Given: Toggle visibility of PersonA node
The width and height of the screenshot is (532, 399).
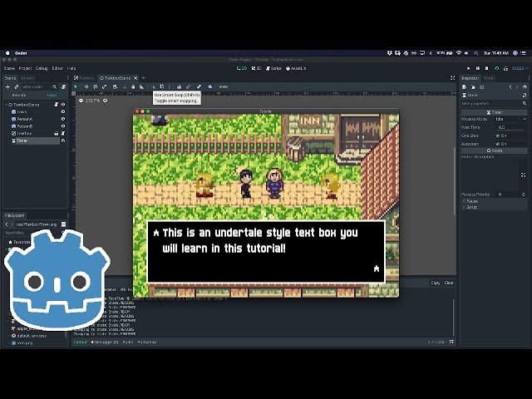Looking at the screenshot, I should tap(63, 119).
